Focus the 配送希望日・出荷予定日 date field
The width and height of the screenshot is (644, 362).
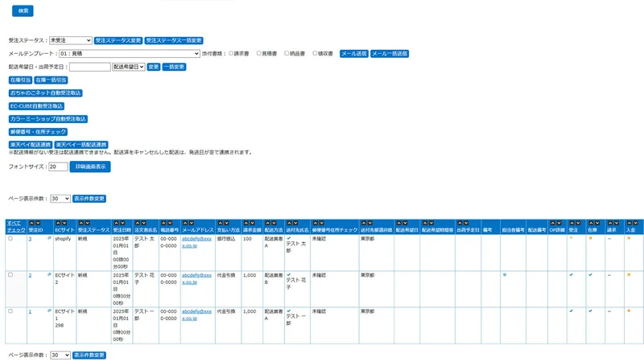pos(90,67)
